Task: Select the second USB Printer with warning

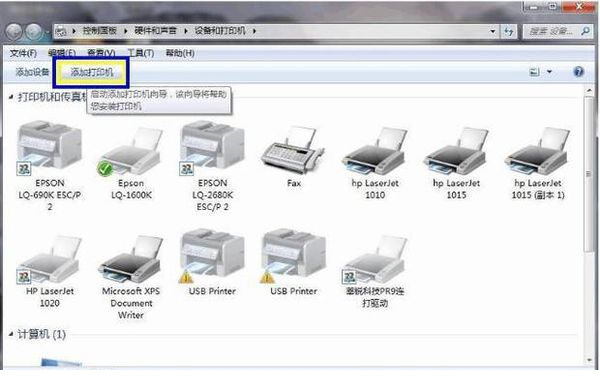Action: [293, 257]
